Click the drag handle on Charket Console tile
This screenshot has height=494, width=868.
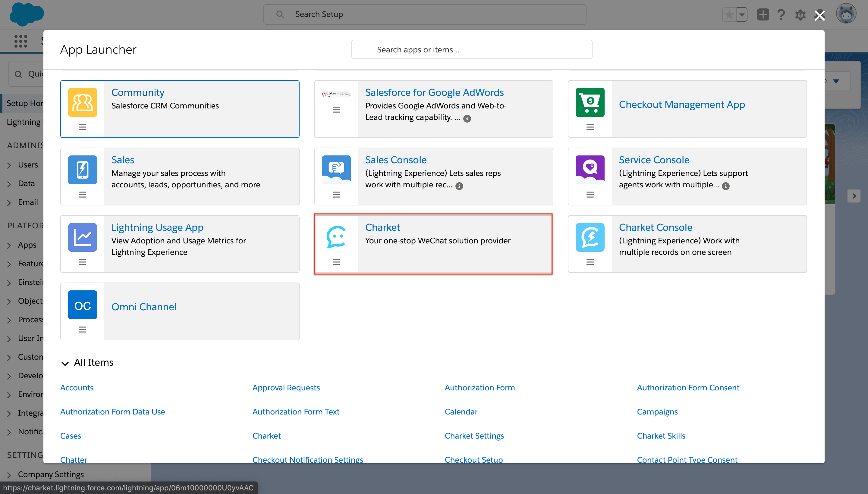pos(590,262)
